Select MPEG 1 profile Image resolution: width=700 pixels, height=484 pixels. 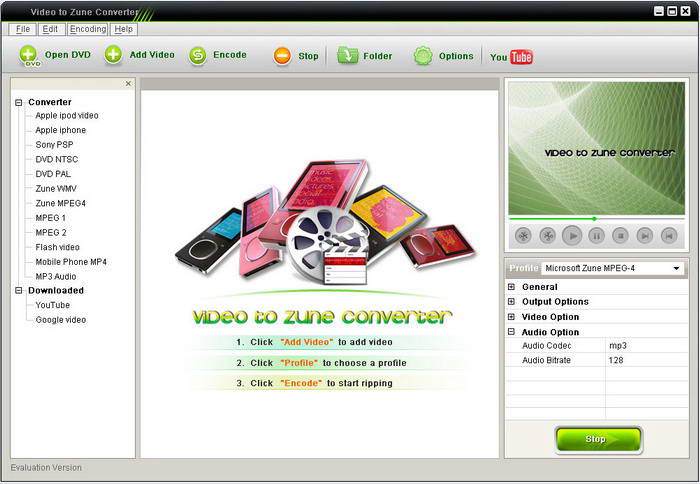point(51,218)
